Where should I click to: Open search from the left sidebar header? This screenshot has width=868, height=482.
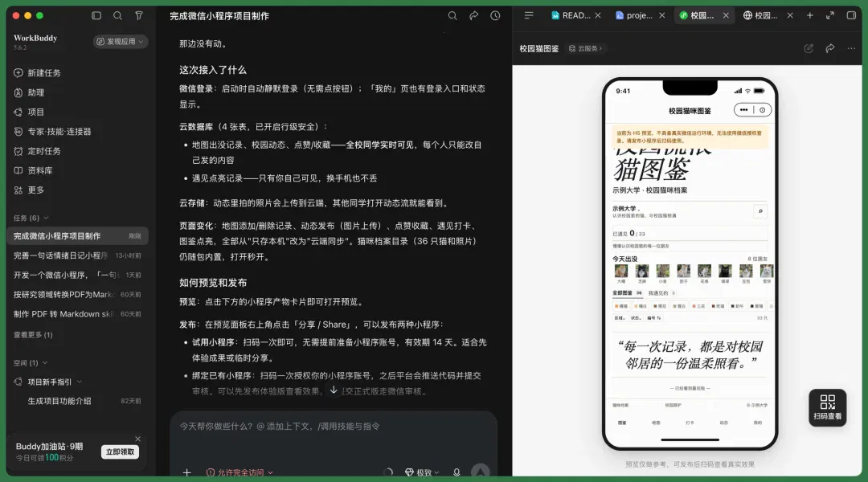(x=117, y=15)
